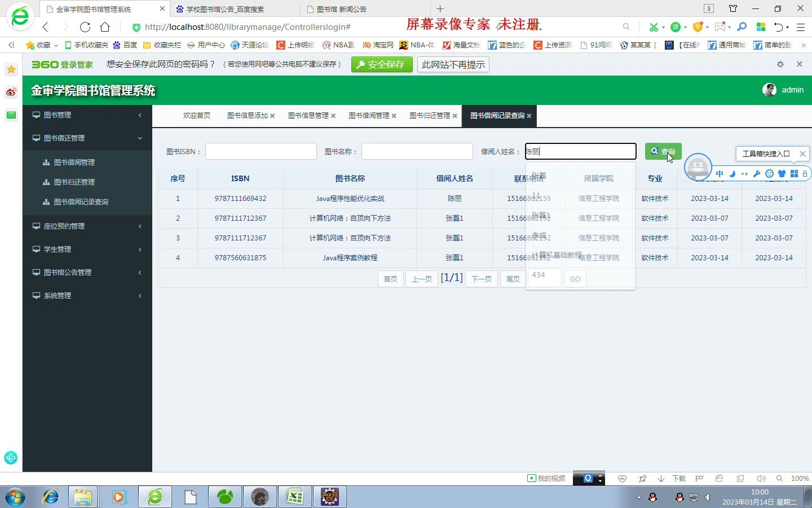Click the green 查询 query button
This screenshot has width=812, height=508.
pyautogui.click(x=663, y=151)
